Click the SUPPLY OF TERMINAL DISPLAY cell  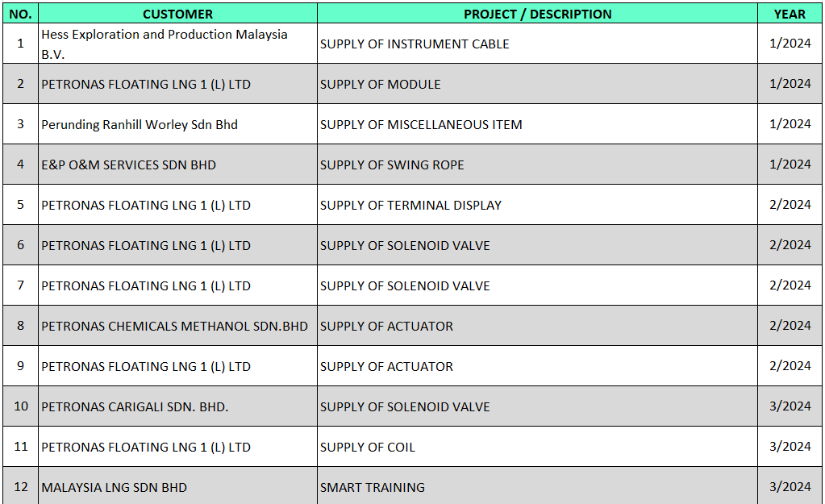[x=537, y=205]
